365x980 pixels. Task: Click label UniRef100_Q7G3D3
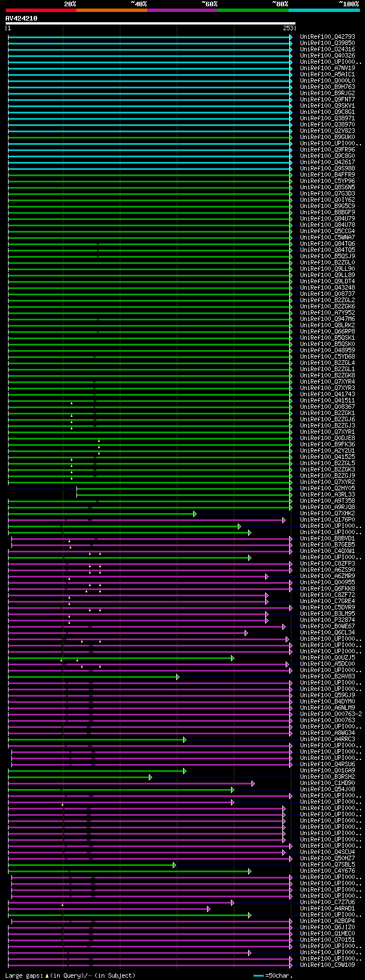pos(327,193)
